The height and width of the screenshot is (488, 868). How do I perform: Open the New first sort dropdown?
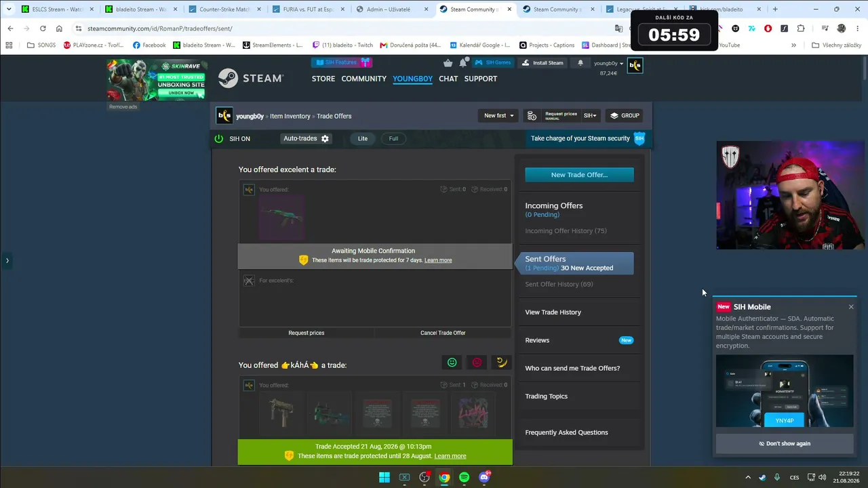(498, 116)
